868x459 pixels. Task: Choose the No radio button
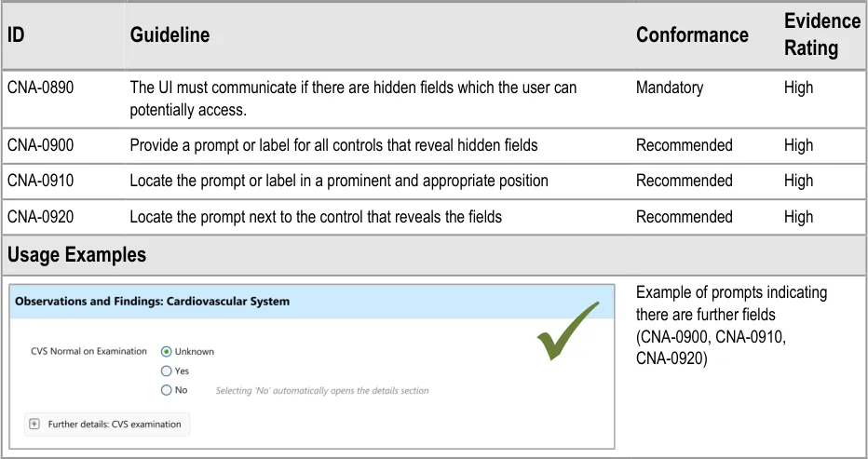click(167, 390)
